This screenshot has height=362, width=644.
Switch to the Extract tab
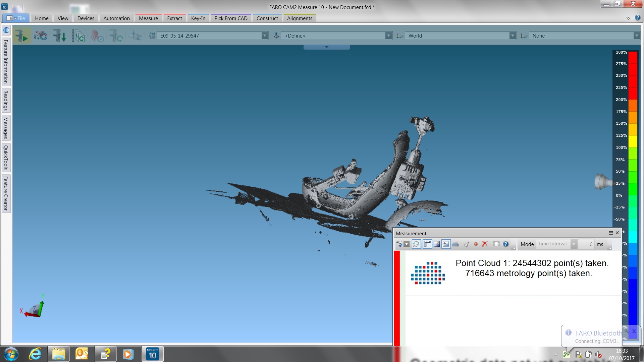tap(174, 18)
